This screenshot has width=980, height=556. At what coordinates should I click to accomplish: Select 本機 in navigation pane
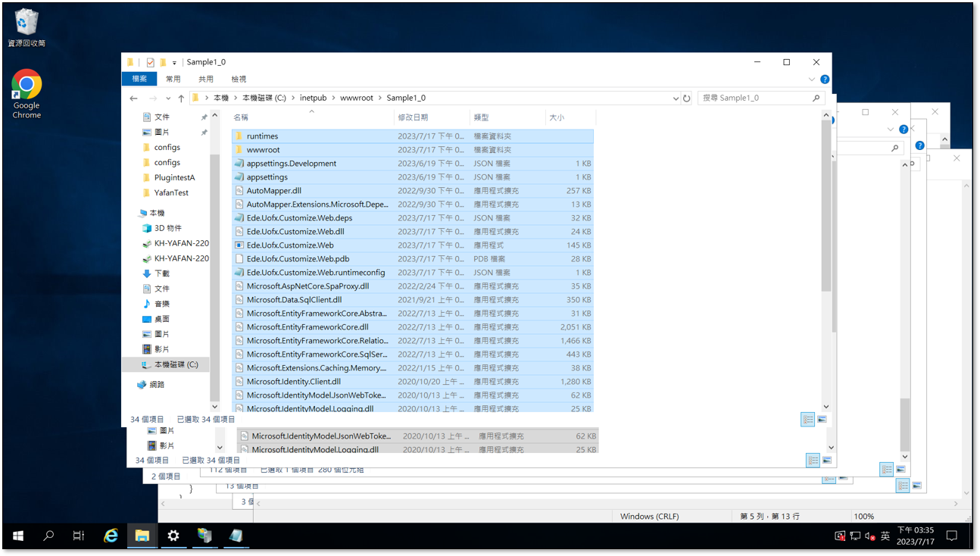tap(157, 214)
